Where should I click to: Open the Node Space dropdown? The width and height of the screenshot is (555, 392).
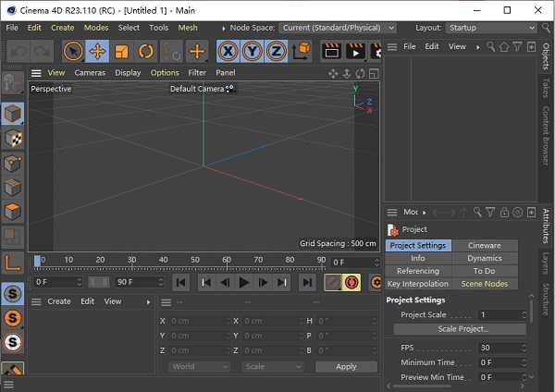pos(337,28)
